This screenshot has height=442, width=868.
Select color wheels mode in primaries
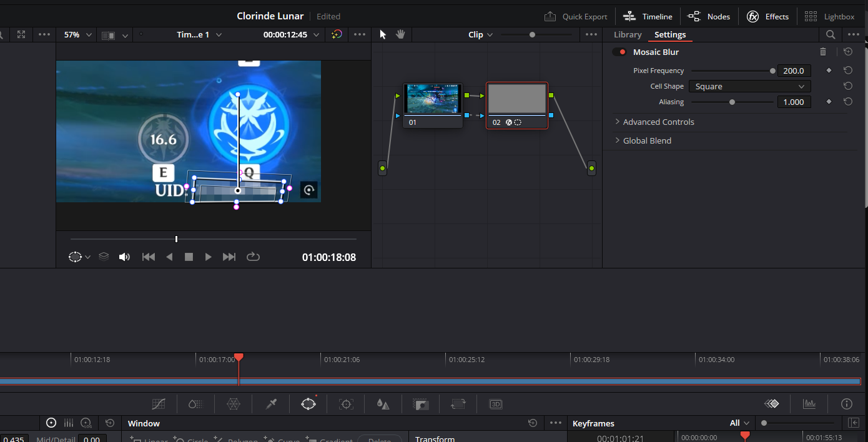pyautogui.click(x=51, y=423)
